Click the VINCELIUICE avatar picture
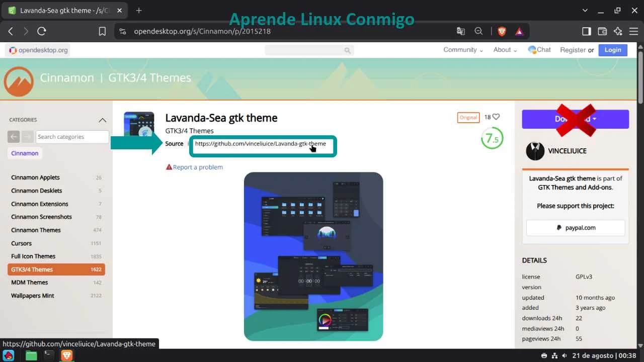The image size is (644, 362). pyautogui.click(x=535, y=151)
